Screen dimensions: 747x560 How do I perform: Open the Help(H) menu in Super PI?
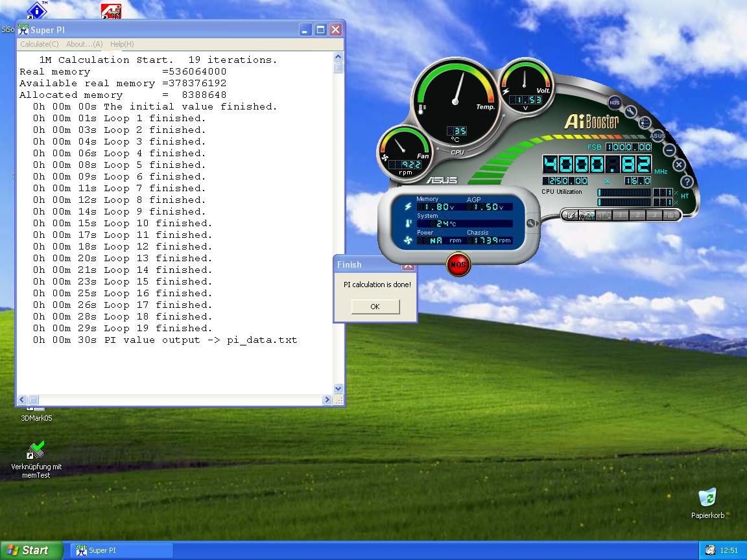[x=122, y=44]
